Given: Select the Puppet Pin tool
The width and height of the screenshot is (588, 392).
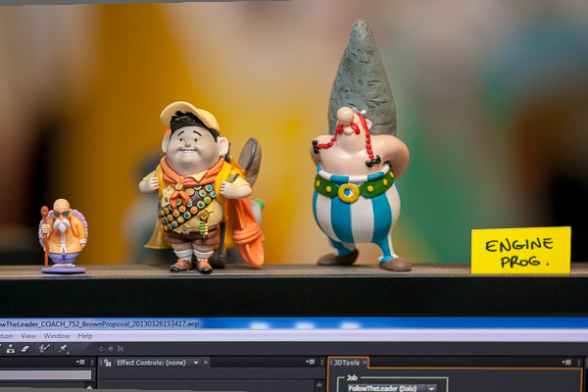Looking at the screenshot, I should [63, 349].
